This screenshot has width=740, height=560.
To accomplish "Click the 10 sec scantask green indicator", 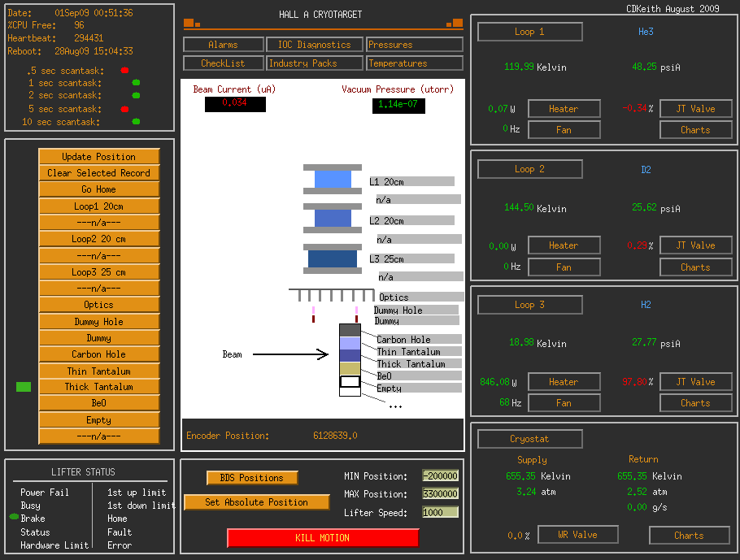I will point(136,121).
